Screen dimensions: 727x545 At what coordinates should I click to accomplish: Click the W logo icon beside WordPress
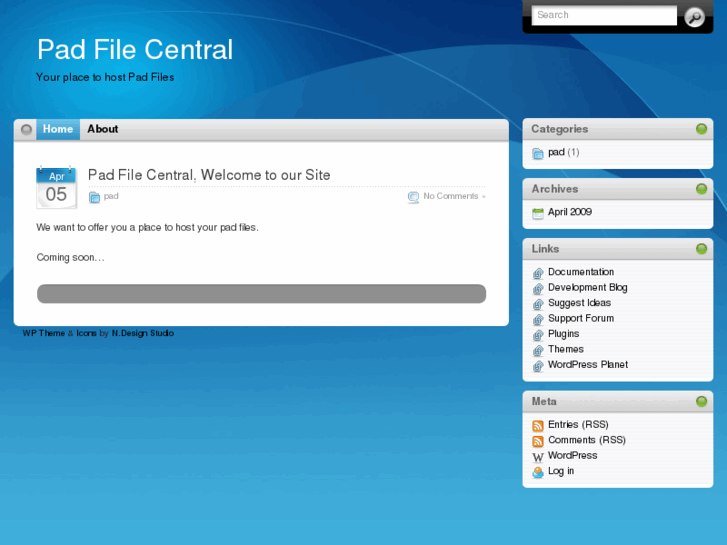coord(538,457)
